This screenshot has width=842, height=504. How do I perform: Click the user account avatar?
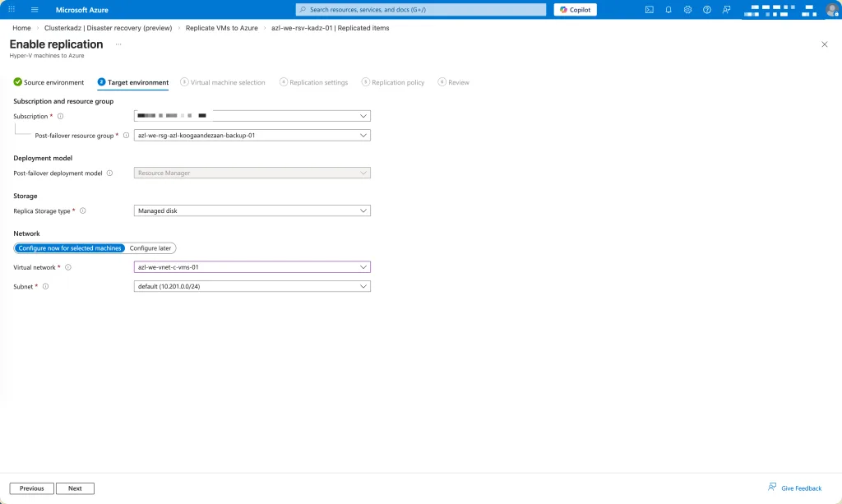pos(831,10)
